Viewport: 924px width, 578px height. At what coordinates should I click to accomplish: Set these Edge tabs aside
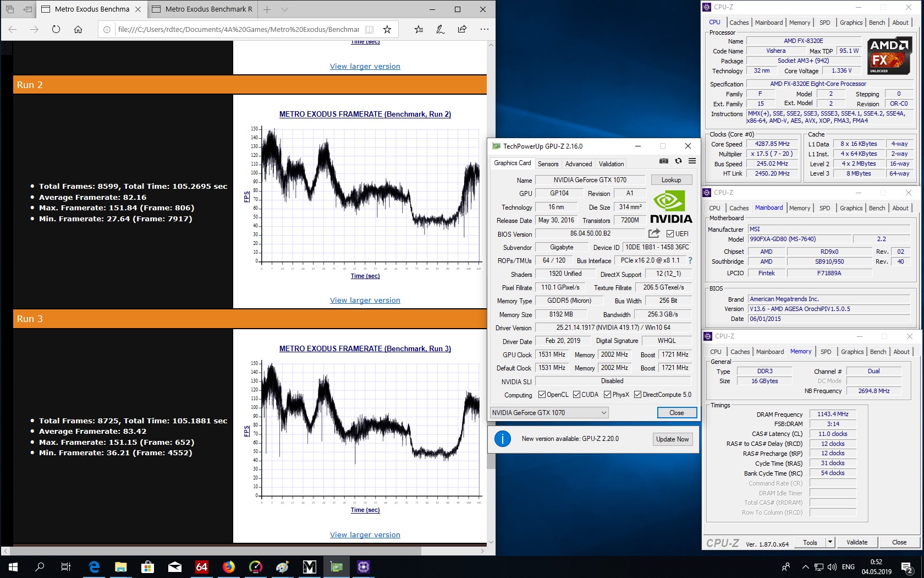click(x=28, y=9)
